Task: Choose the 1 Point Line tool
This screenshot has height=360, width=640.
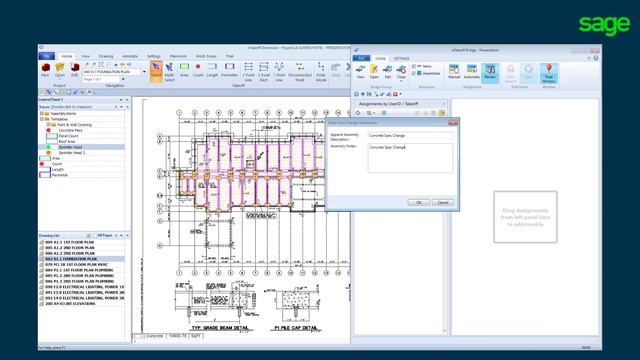Action: [x=279, y=72]
